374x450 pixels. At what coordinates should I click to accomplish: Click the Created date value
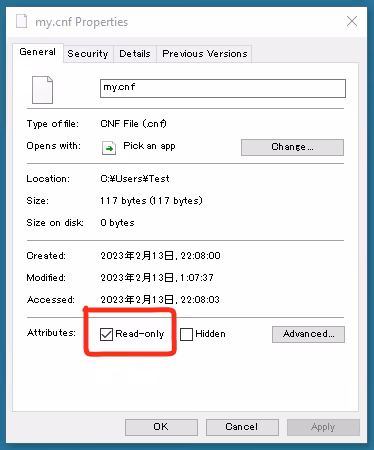tap(160, 256)
